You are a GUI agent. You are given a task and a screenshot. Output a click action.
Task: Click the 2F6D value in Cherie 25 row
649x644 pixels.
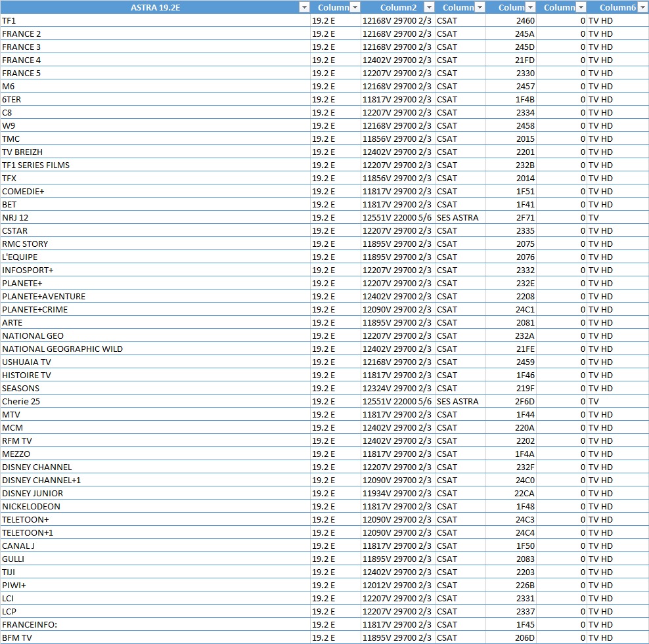click(511, 401)
